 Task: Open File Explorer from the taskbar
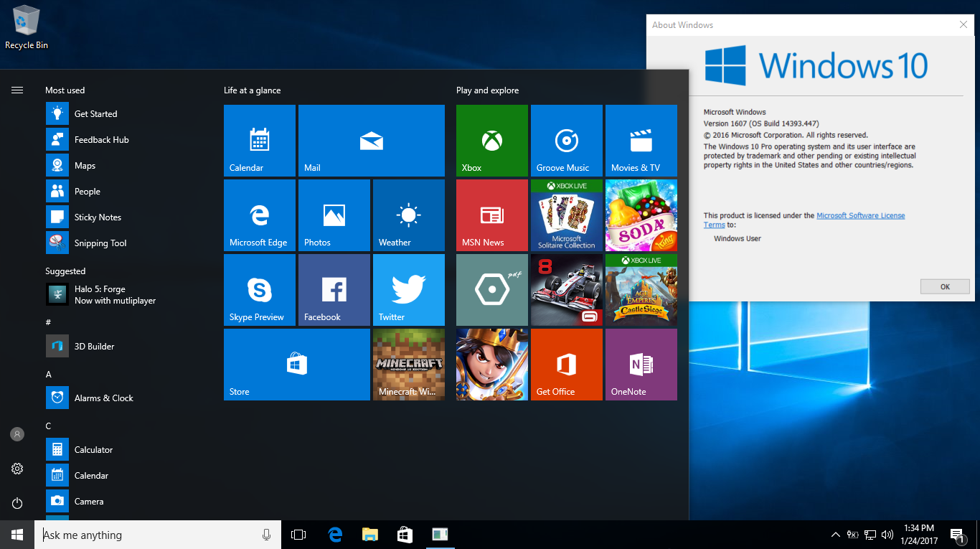[369, 535]
